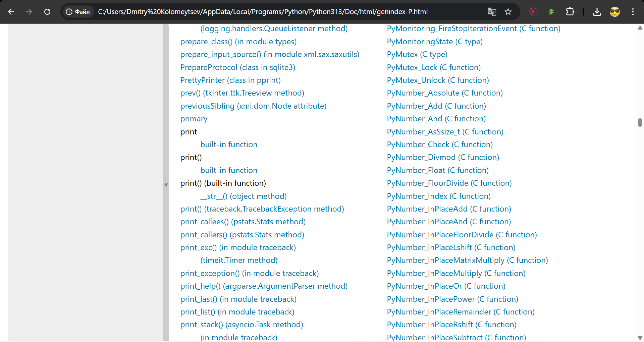
Task: Follow the PyNumber_Add (C function) link
Action: 436,106
